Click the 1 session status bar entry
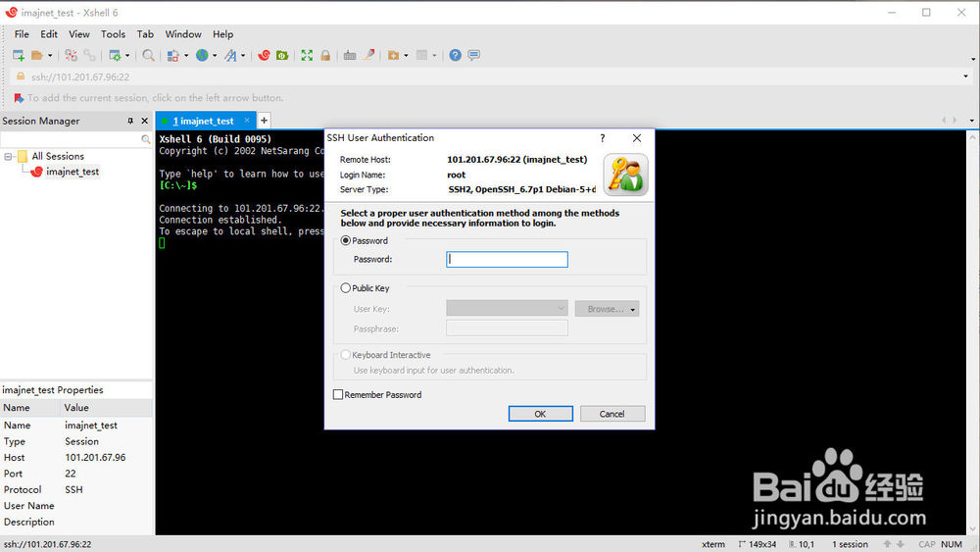980x552 pixels. point(850,544)
